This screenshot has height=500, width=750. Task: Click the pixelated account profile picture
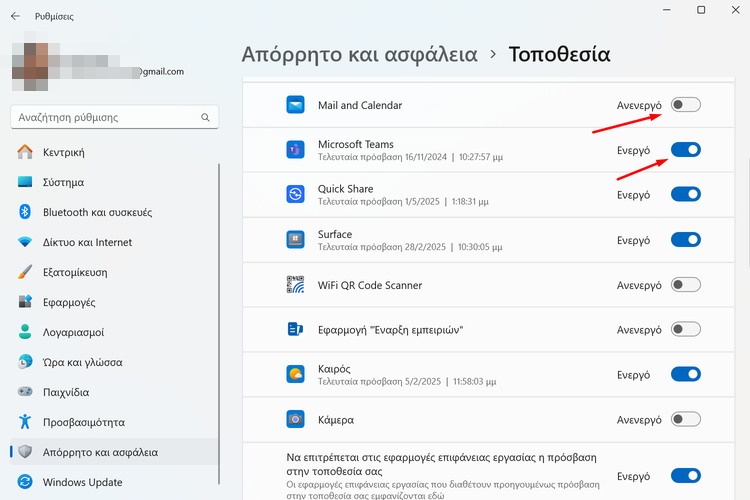30,67
